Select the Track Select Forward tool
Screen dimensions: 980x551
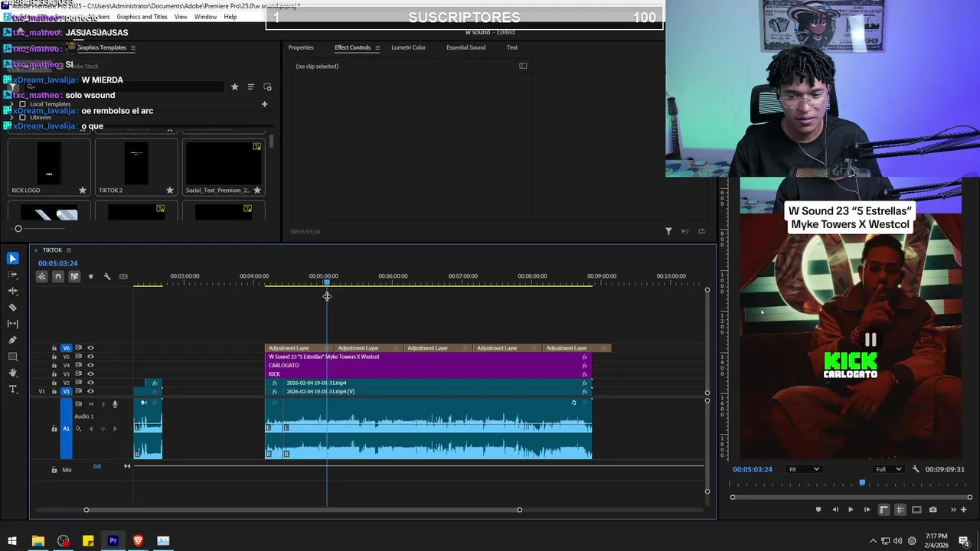click(x=12, y=275)
